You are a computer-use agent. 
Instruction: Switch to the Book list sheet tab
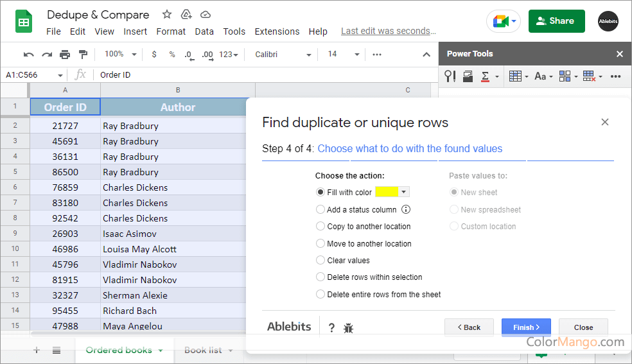pos(203,350)
